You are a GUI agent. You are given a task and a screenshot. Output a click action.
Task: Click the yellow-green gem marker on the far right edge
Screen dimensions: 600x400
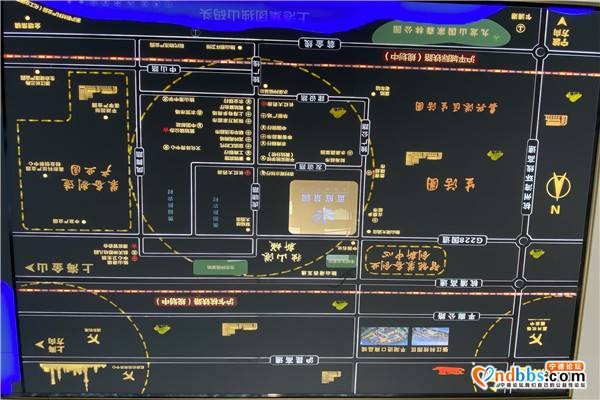coord(573,97)
